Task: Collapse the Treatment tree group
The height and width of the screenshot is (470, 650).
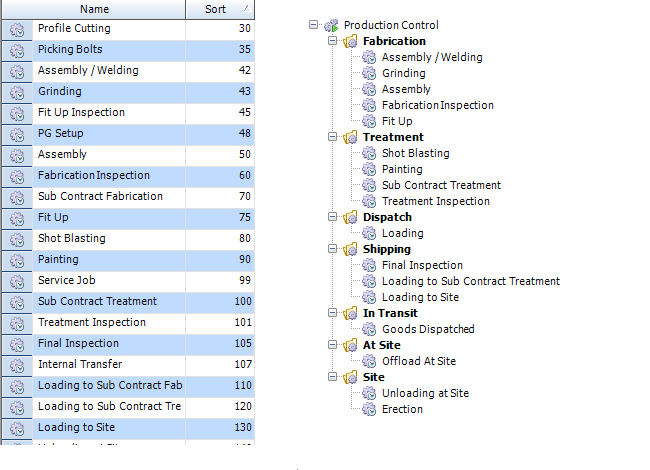Action: click(333, 137)
